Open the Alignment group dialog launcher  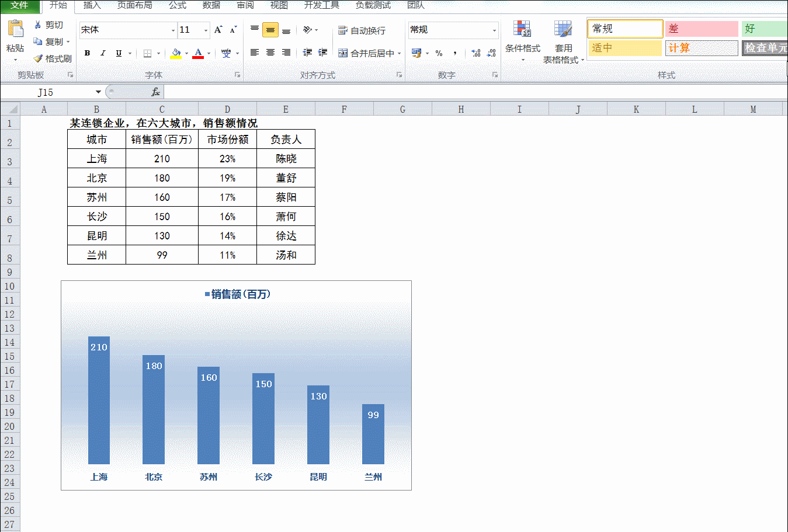click(x=399, y=75)
